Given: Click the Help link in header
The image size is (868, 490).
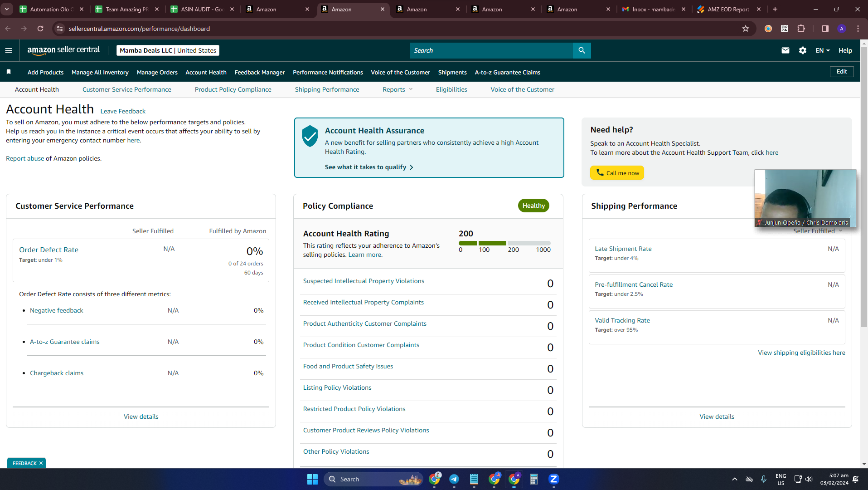Looking at the screenshot, I should point(845,50).
